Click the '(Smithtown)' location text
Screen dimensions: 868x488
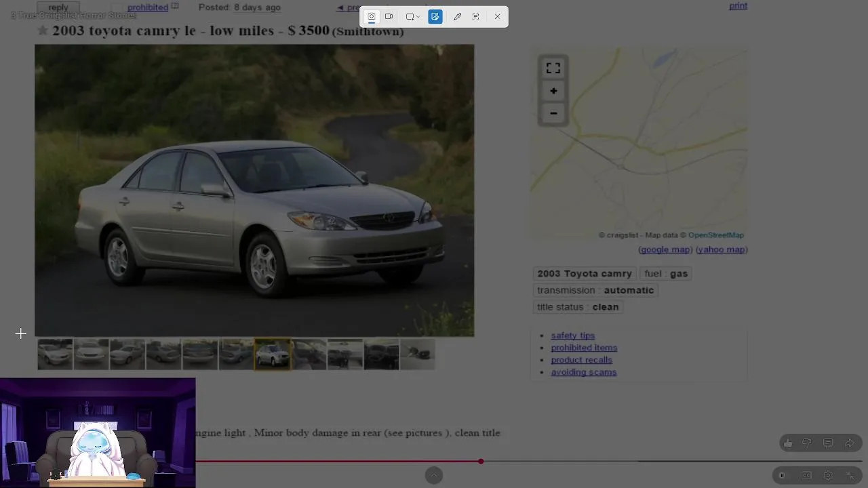(368, 31)
